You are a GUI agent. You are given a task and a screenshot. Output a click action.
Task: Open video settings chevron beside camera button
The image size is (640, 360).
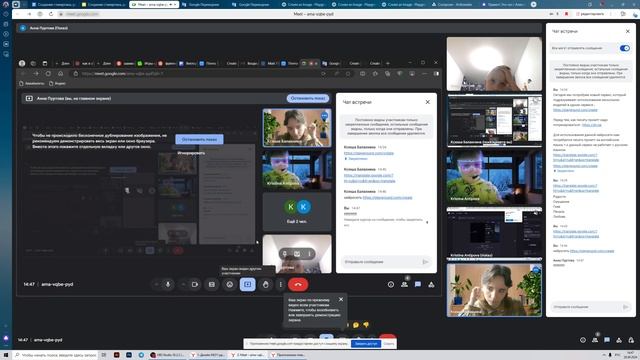(183, 284)
